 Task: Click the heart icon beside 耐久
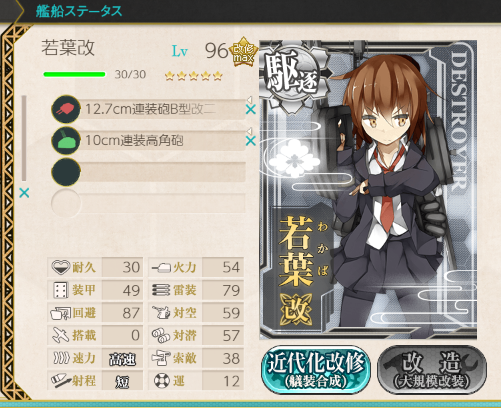pos(61,267)
